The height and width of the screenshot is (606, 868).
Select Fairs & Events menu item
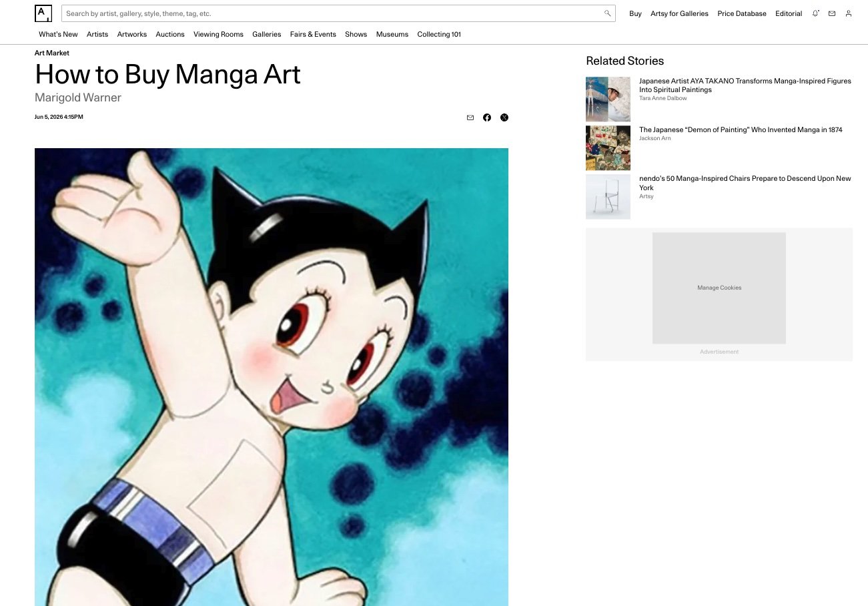coord(313,34)
